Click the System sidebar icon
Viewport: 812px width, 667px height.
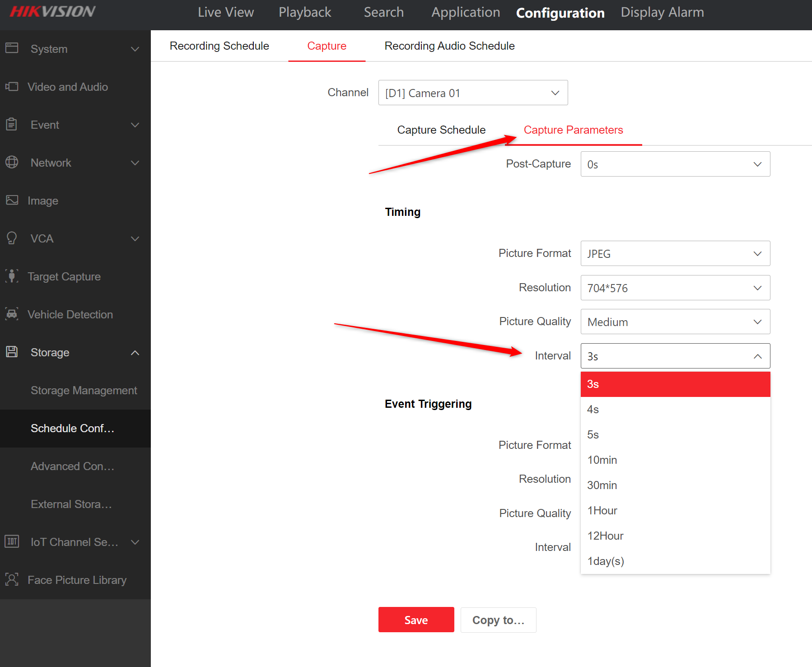12,48
